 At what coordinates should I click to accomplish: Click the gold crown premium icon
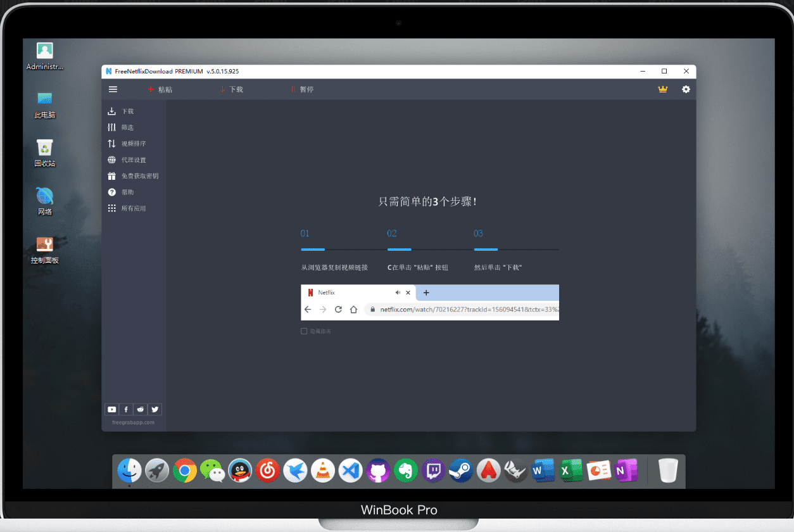point(663,89)
